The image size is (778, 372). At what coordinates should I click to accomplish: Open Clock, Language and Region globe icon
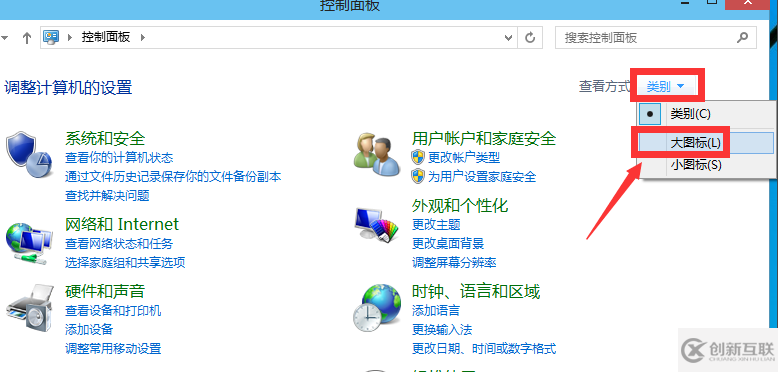pyautogui.click(x=377, y=309)
